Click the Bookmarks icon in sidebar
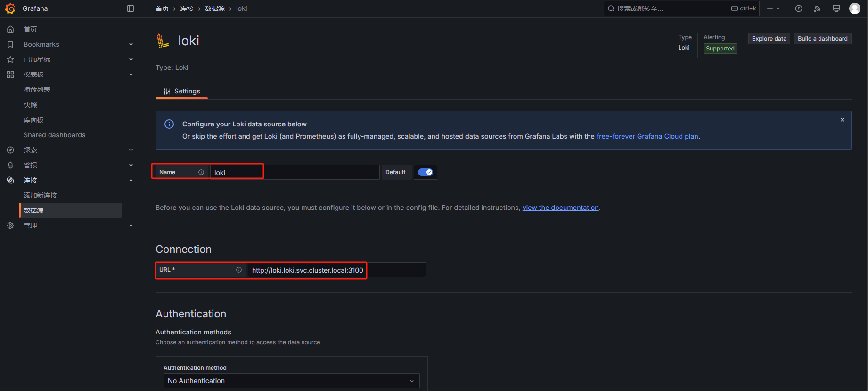This screenshot has width=868, height=391. [10, 44]
